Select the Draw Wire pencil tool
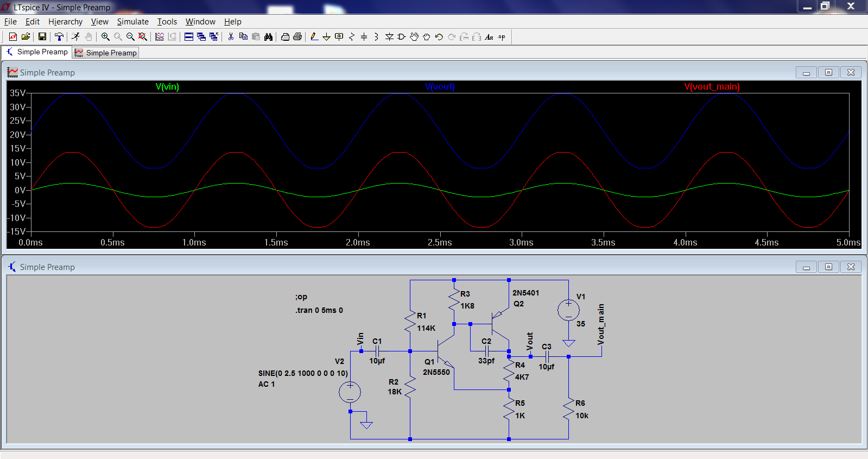868x459 pixels. click(x=314, y=36)
